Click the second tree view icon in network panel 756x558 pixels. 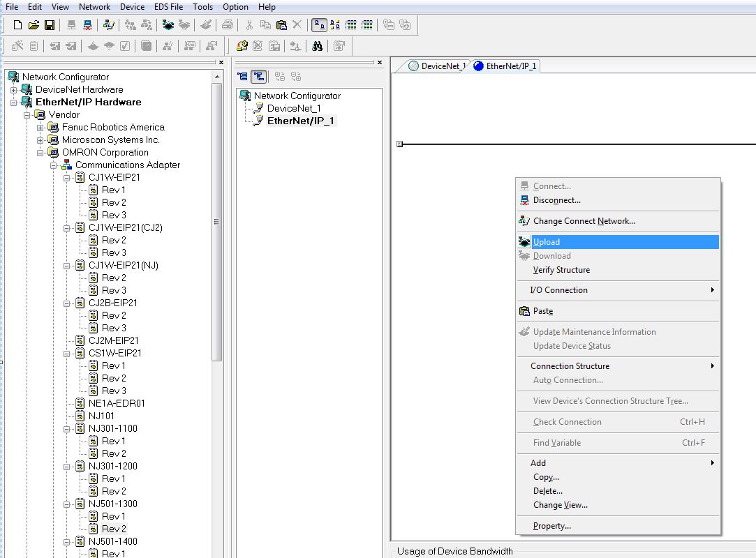click(x=259, y=77)
